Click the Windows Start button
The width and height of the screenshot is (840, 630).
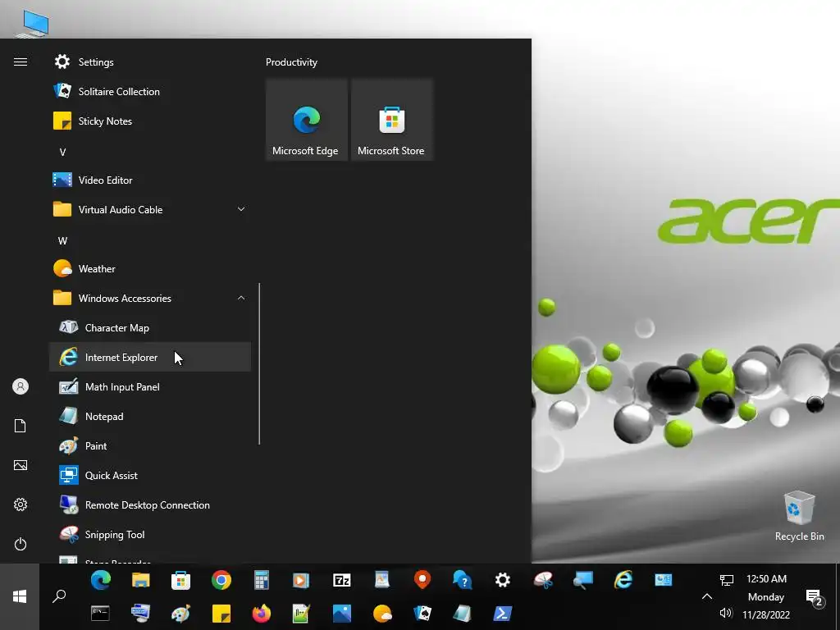point(20,596)
